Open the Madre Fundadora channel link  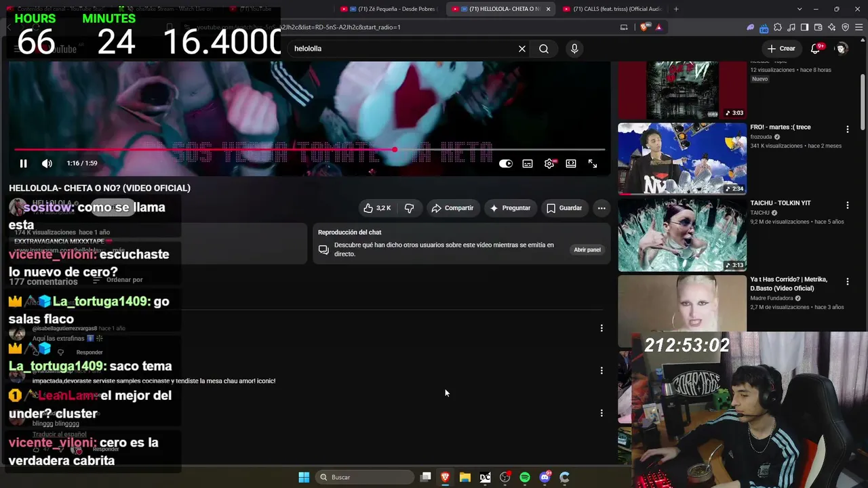pyautogui.click(x=772, y=298)
